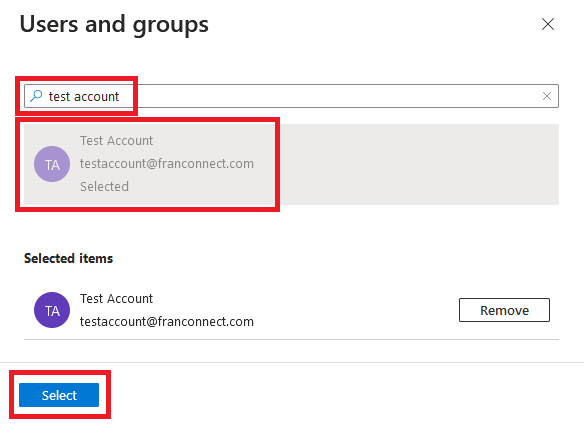Click the light purple TA avatar in search results
584x434 pixels.
click(x=52, y=164)
